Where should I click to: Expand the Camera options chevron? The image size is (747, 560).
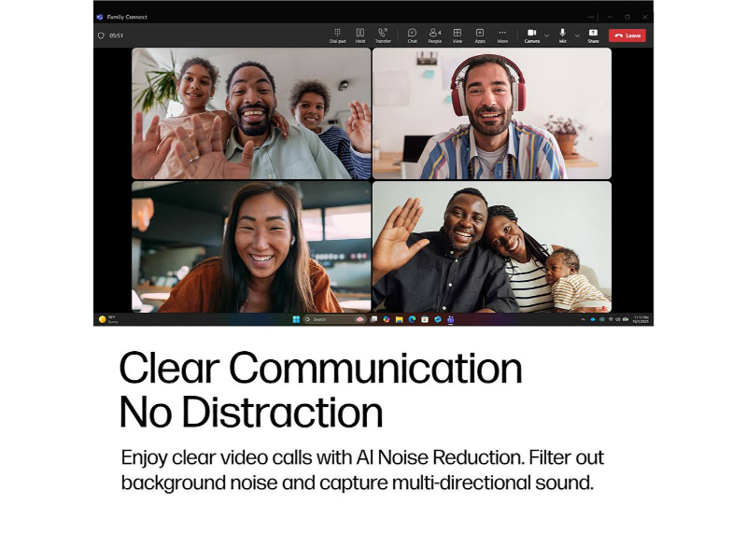pyautogui.click(x=547, y=35)
